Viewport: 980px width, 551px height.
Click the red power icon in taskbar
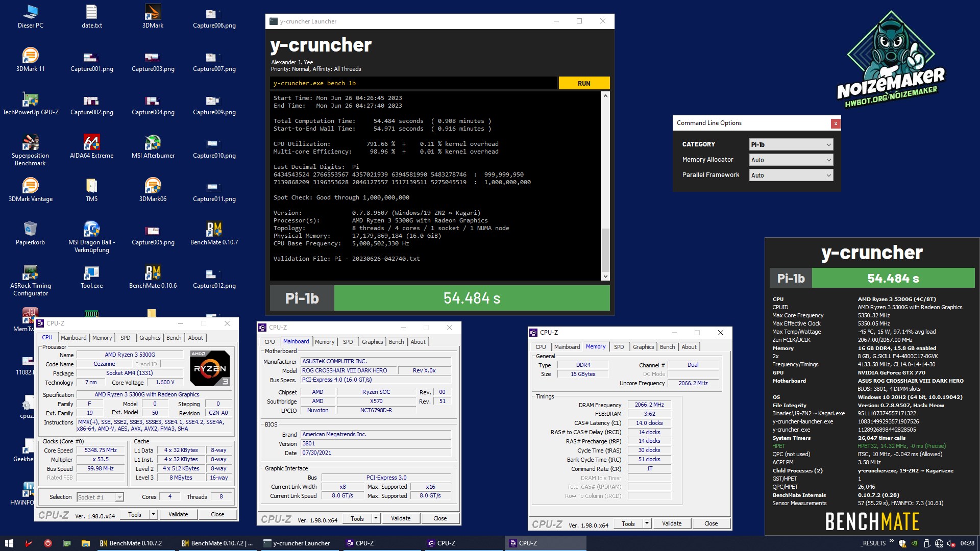click(47, 543)
